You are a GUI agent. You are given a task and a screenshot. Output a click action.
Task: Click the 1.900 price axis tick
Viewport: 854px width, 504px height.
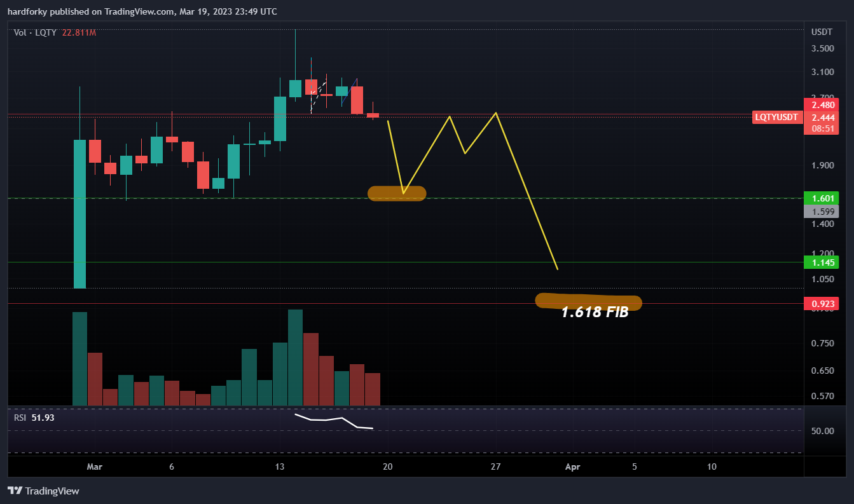822,166
